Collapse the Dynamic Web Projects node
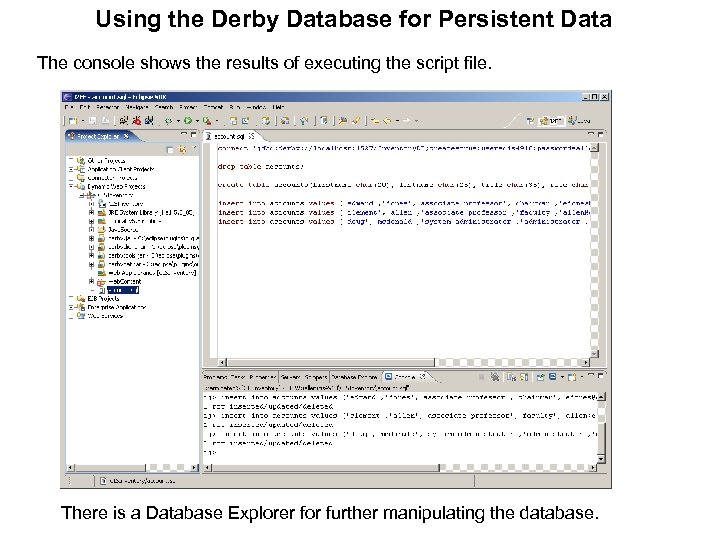 (71, 186)
